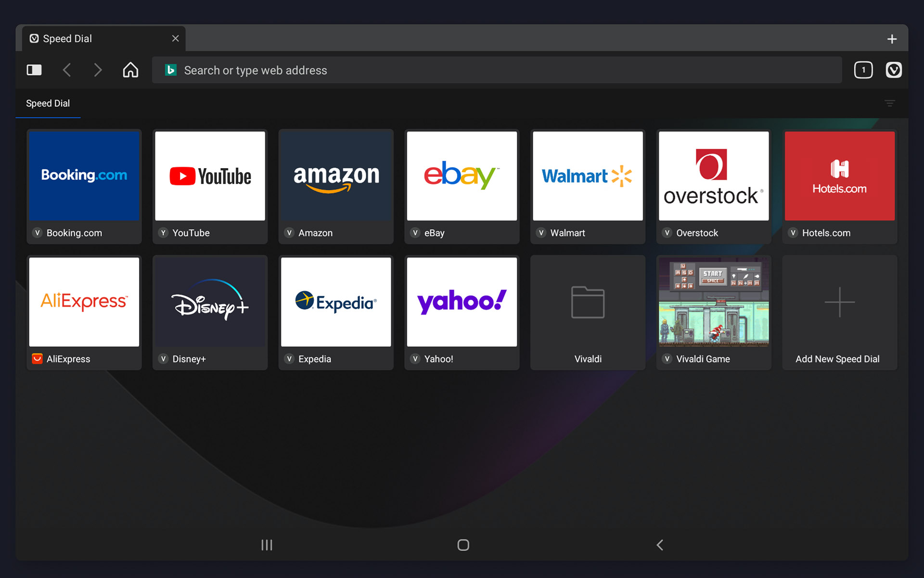Open the eBay speed dial thumbnail
924x578 pixels.
click(462, 176)
